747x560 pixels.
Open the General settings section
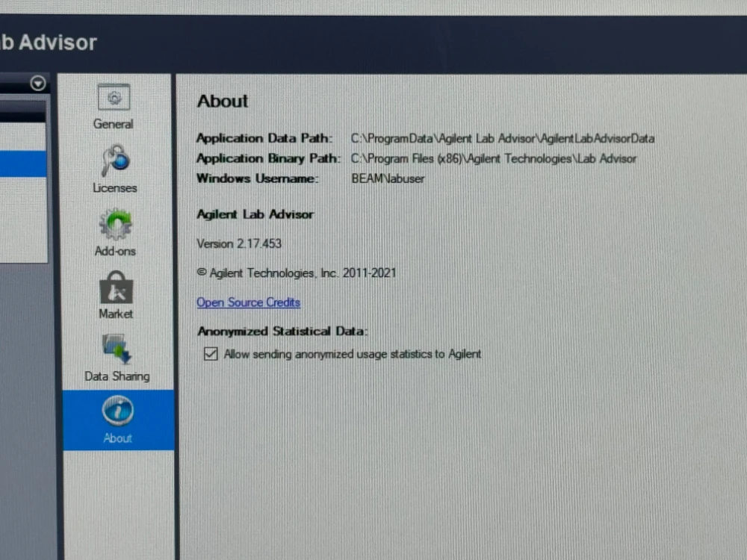114,107
